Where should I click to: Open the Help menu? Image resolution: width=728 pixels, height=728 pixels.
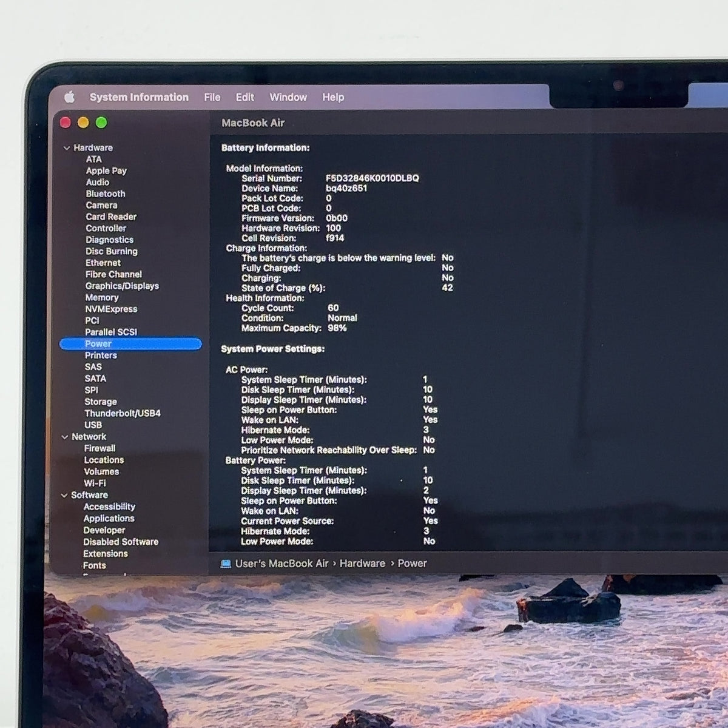pyautogui.click(x=333, y=97)
